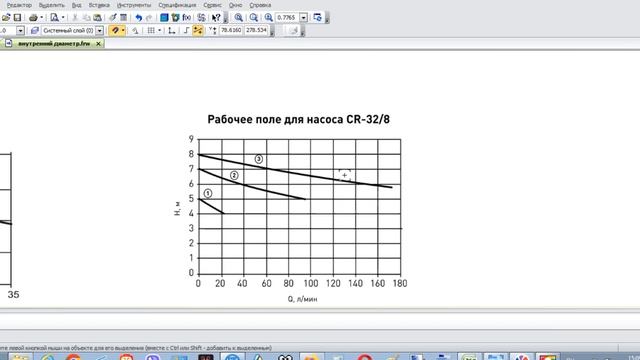Cut selection with the scissors icon

[75, 18]
